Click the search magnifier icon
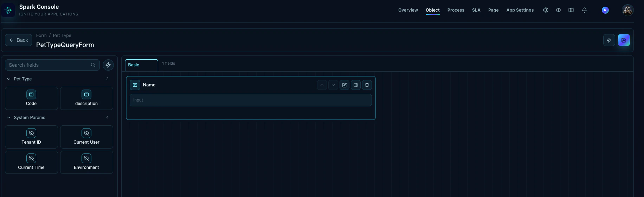Viewport: 644px width, 197px height. (x=93, y=65)
